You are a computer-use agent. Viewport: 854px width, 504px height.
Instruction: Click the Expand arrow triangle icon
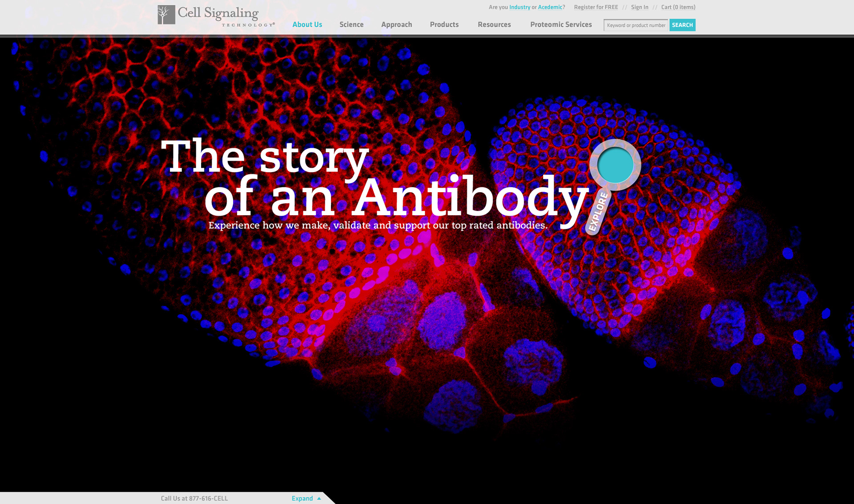click(x=319, y=499)
